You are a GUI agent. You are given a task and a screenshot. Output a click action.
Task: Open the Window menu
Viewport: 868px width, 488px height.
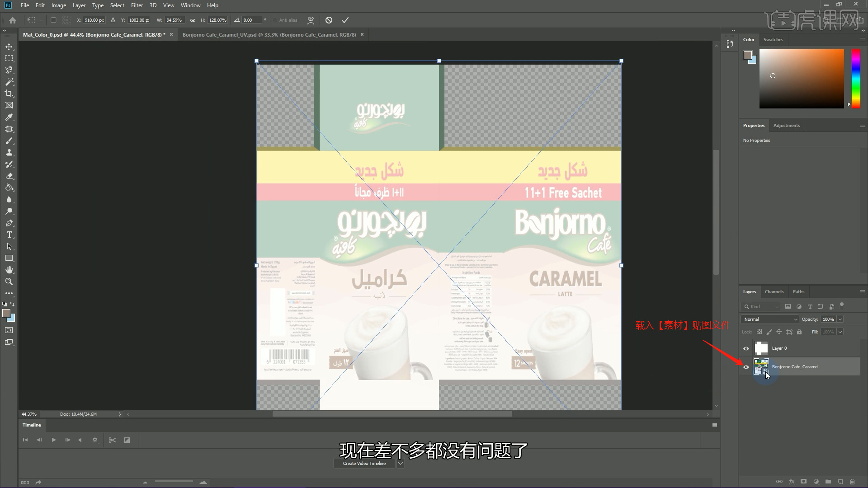pyautogui.click(x=190, y=5)
